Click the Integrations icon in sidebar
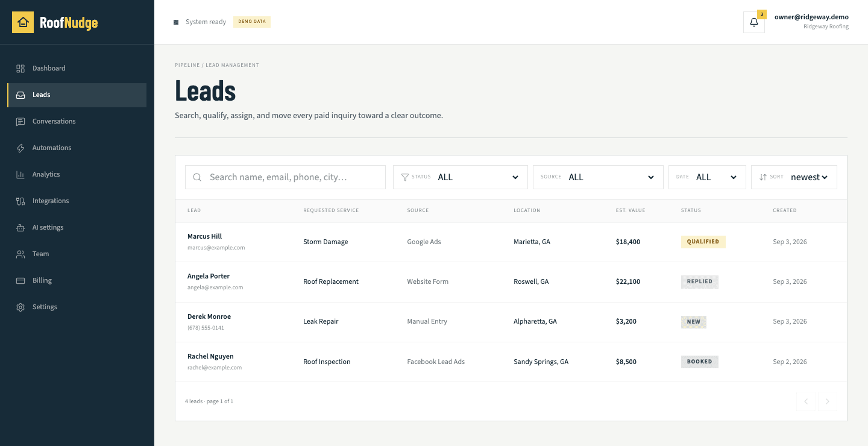Image resolution: width=868 pixels, height=446 pixels. pyautogui.click(x=20, y=201)
